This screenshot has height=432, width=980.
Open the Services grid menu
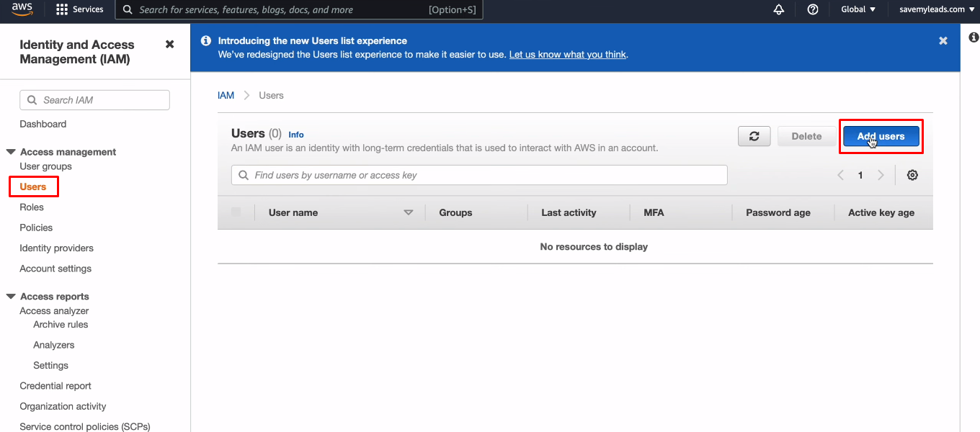(x=62, y=9)
